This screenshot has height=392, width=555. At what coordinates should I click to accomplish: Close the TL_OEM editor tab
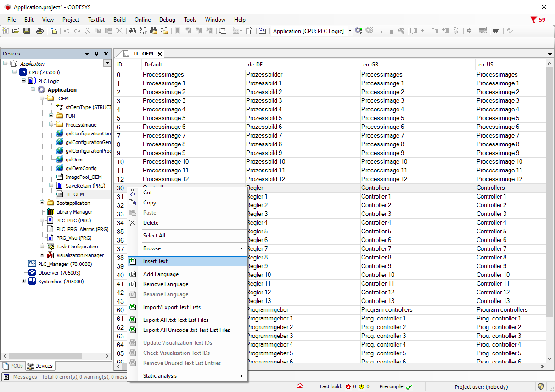[160, 54]
